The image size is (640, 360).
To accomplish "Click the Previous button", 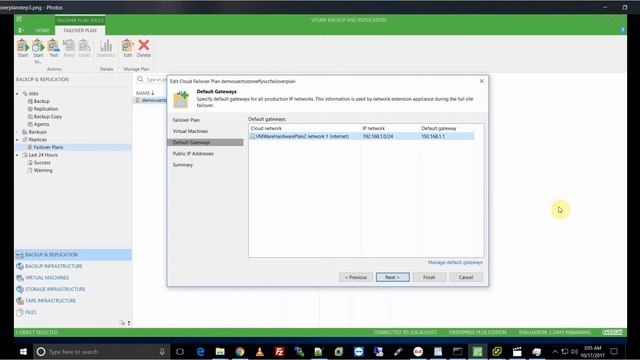I will click(x=356, y=277).
